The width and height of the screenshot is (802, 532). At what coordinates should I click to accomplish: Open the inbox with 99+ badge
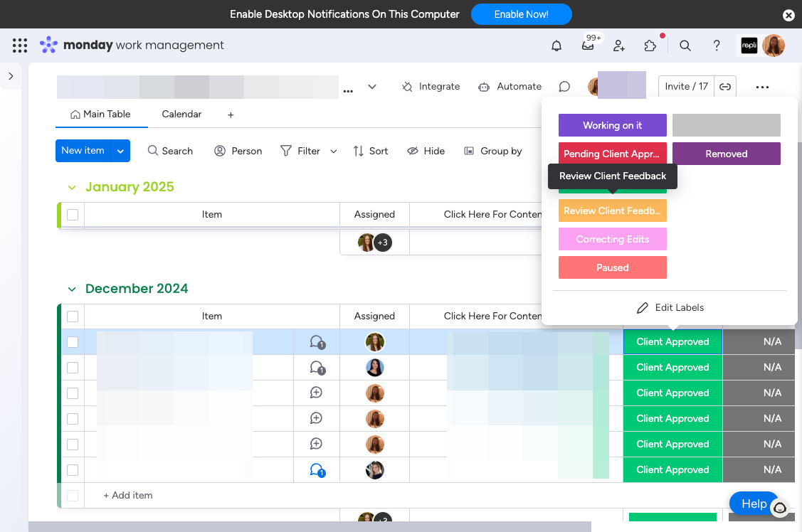point(588,46)
